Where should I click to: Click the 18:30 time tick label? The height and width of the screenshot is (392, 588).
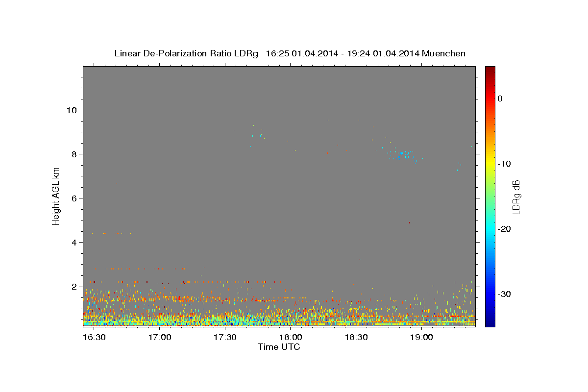(x=356, y=337)
